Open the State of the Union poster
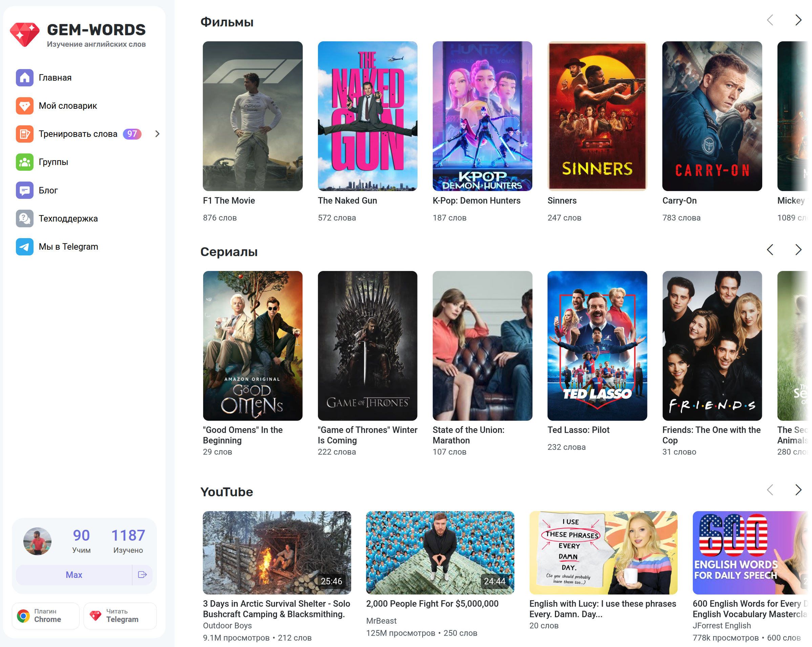Screen dimensions: 812x647 [483, 346]
